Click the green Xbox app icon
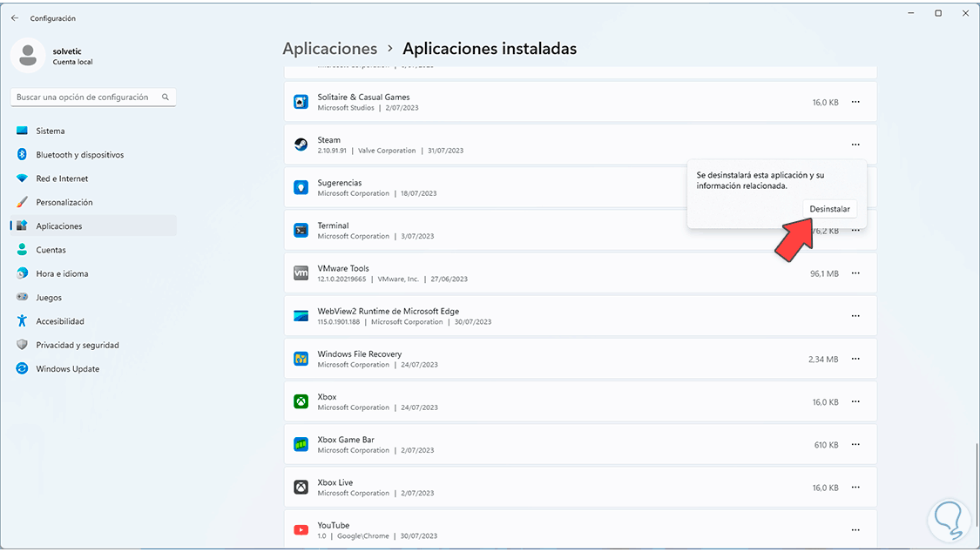 click(x=301, y=401)
